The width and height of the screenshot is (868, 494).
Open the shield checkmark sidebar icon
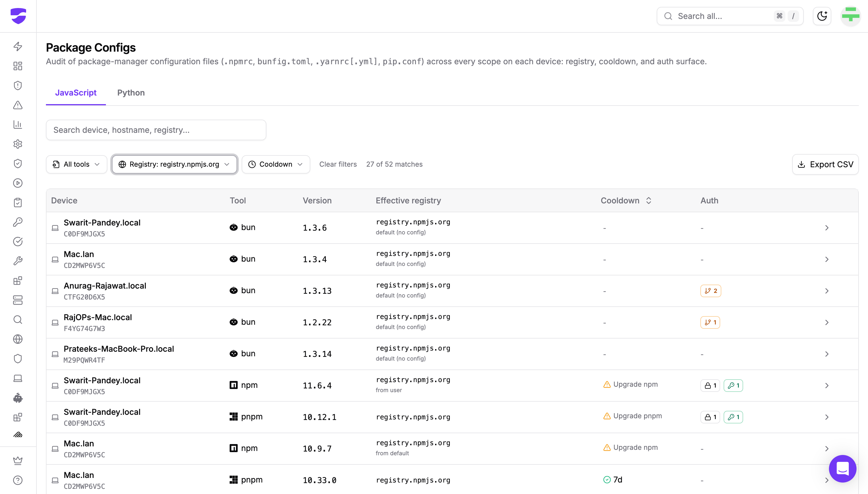[18, 164]
